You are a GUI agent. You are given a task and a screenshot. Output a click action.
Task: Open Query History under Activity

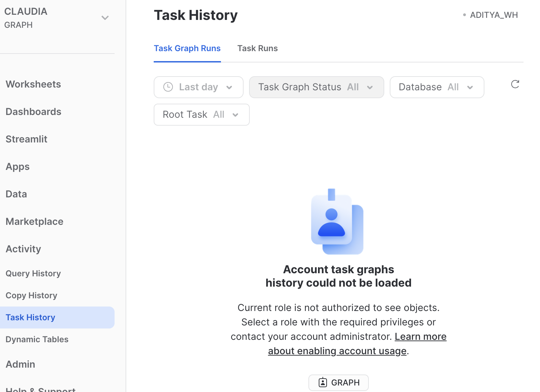point(33,274)
